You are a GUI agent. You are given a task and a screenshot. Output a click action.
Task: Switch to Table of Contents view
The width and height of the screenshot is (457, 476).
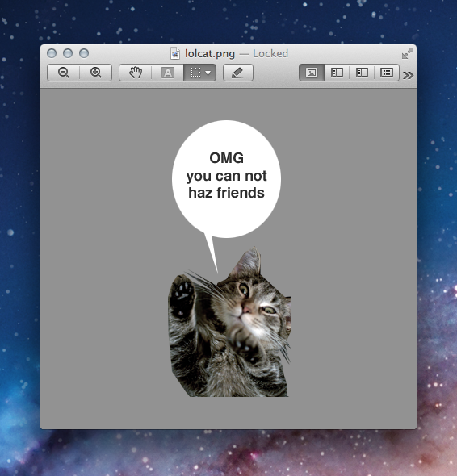362,73
